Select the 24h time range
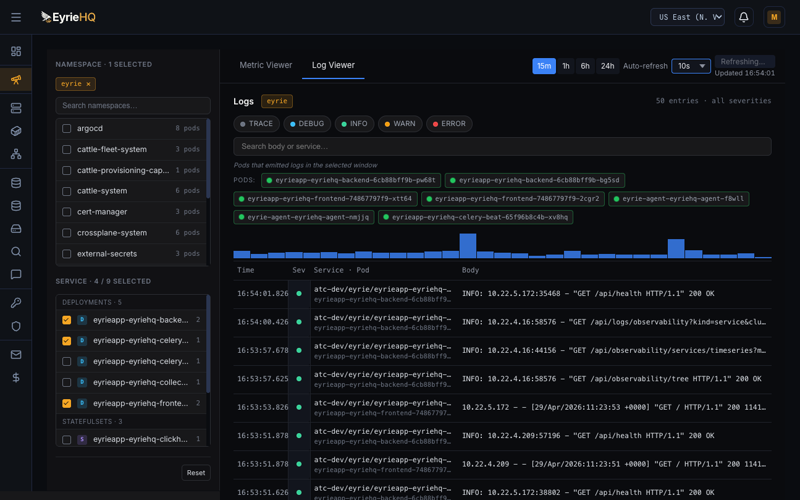The width and height of the screenshot is (800, 500). pos(607,66)
